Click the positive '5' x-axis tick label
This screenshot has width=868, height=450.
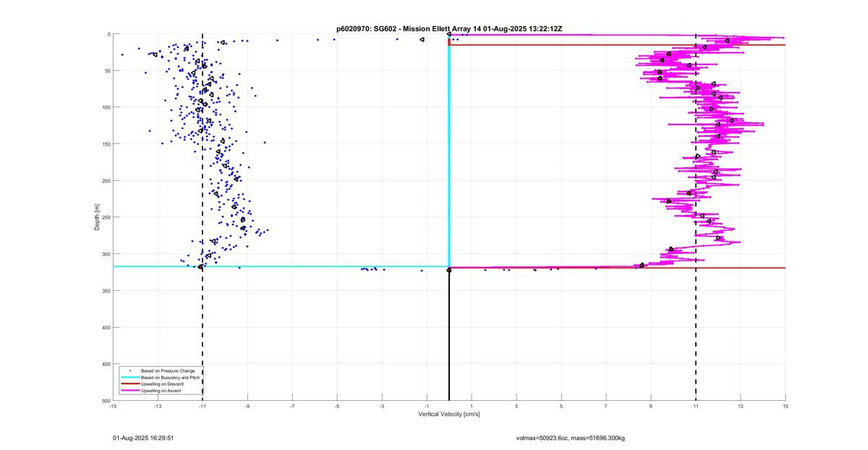[561, 407]
